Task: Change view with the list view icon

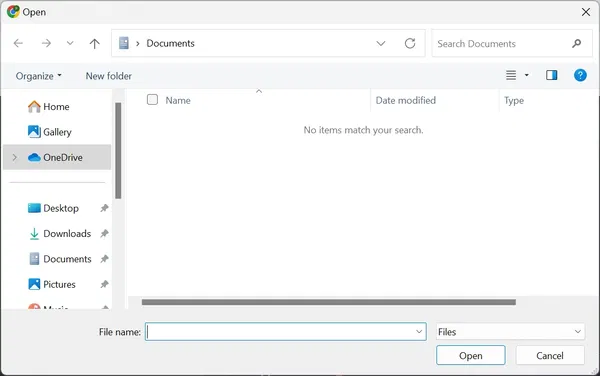Action: [x=511, y=75]
